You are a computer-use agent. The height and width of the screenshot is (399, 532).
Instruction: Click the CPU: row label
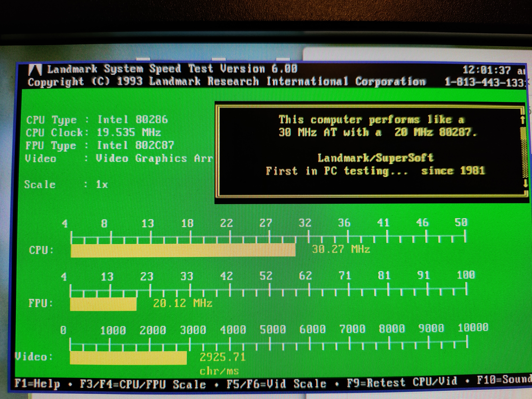tap(41, 250)
